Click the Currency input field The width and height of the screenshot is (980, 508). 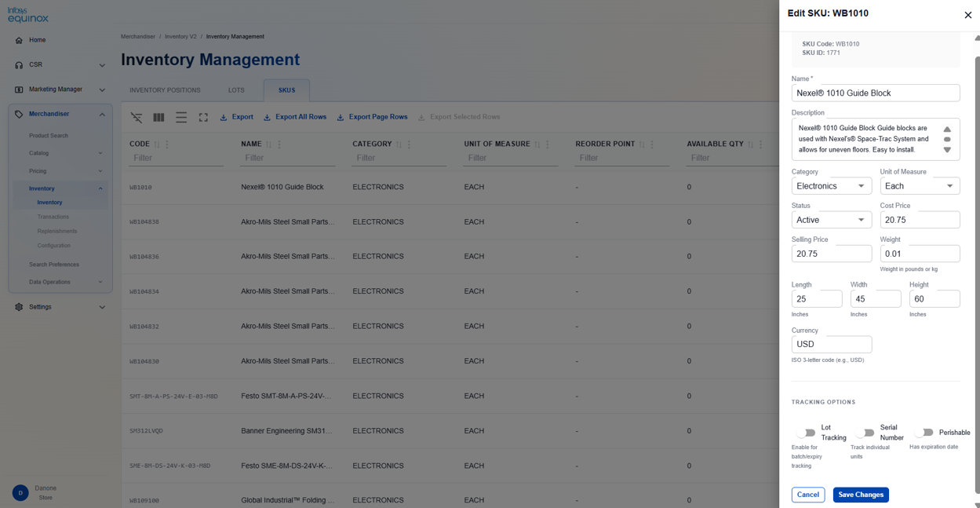click(832, 344)
